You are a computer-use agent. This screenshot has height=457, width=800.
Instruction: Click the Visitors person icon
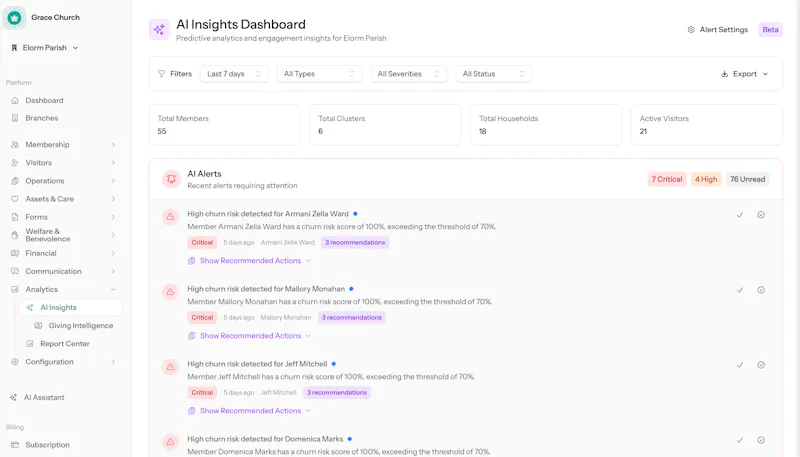tap(15, 163)
